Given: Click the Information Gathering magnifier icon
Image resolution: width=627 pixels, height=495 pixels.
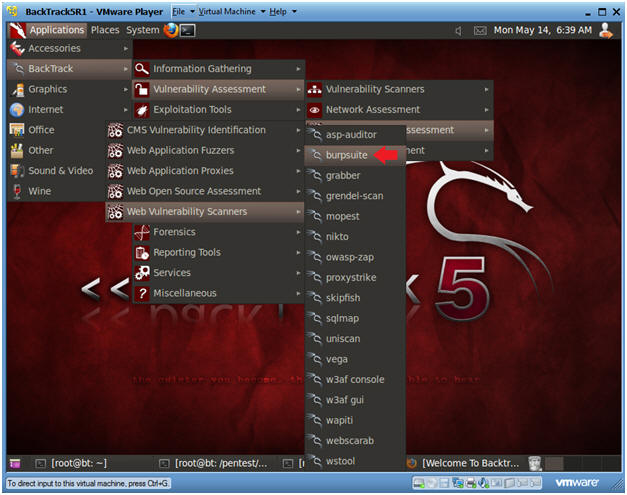Looking at the screenshot, I should pyautogui.click(x=142, y=69).
